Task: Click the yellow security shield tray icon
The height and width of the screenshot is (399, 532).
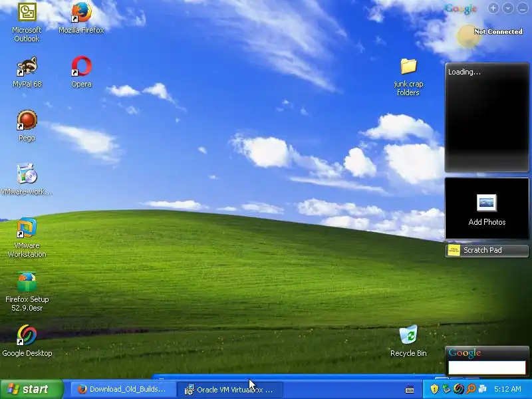Action: [x=434, y=389]
